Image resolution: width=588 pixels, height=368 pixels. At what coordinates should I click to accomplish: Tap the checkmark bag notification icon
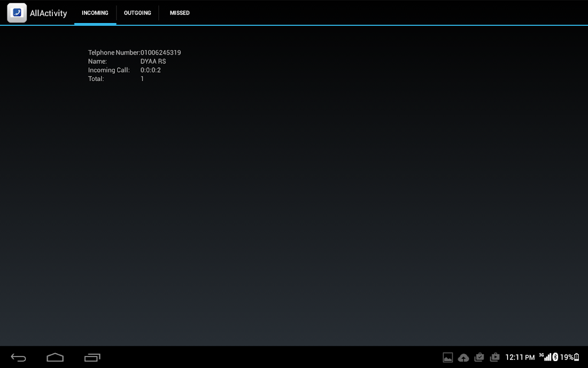[x=479, y=357]
